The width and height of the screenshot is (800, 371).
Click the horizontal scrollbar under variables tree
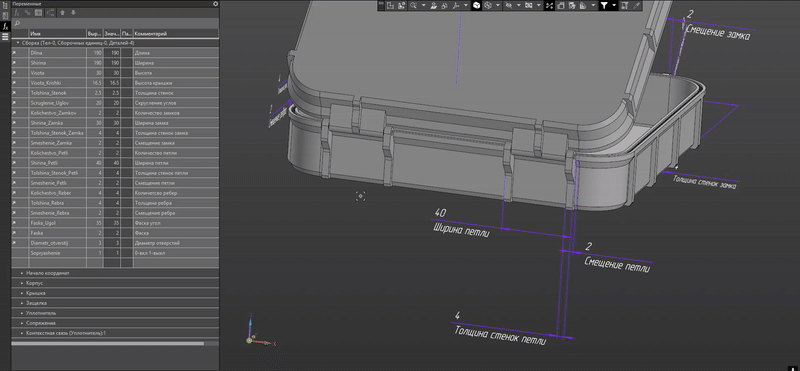(108, 343)
